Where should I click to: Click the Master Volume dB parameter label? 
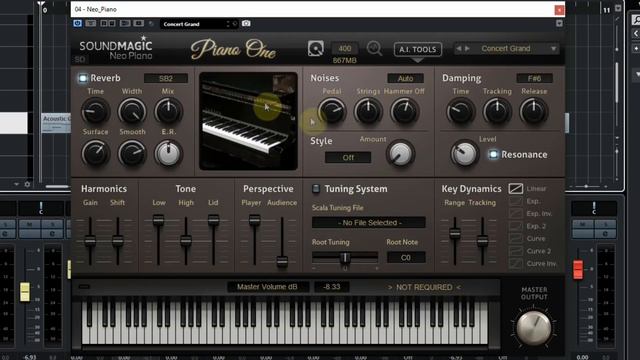tap(267, 287)
